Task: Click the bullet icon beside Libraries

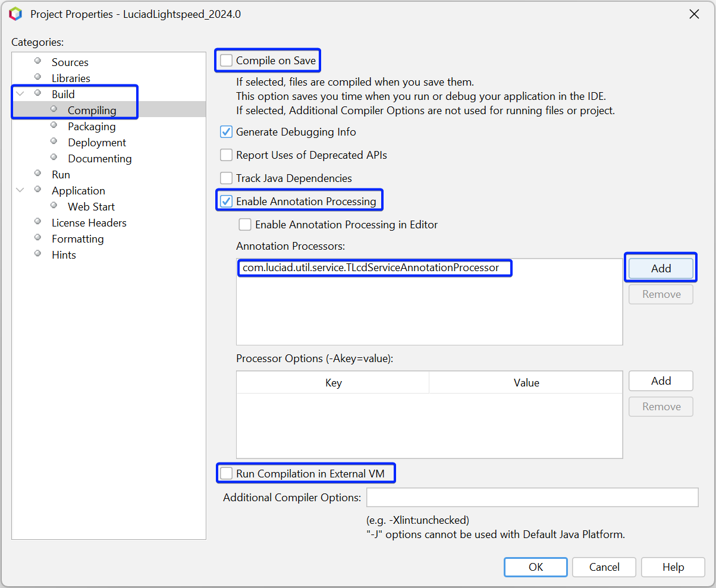Action: point(38,77)
